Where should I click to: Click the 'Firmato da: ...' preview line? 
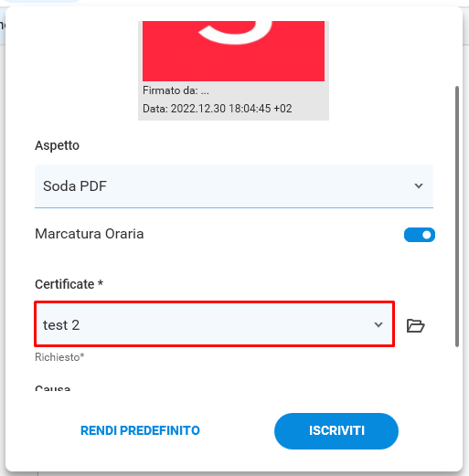(x=176, y=90)
